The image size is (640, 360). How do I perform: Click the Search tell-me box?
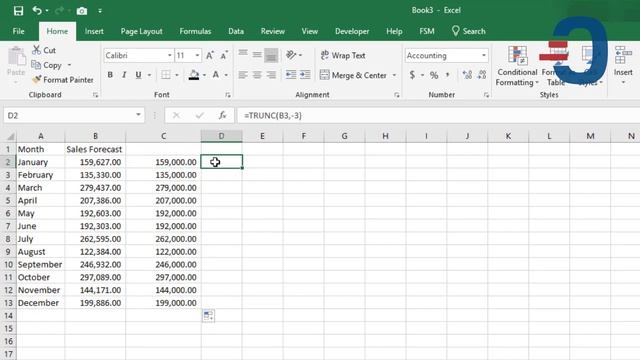(x=469, y=31)
